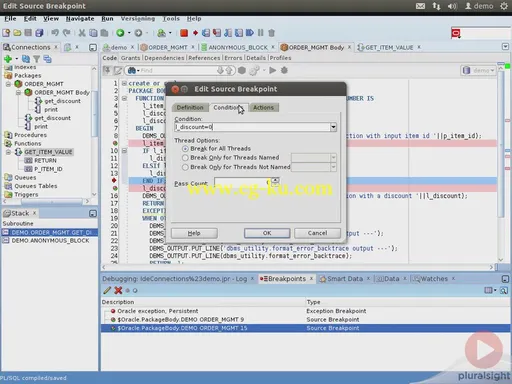The height and width of the screenshot is (384, 512).
Task: Click the Find Execution Point icon
Action: [195, 33]
